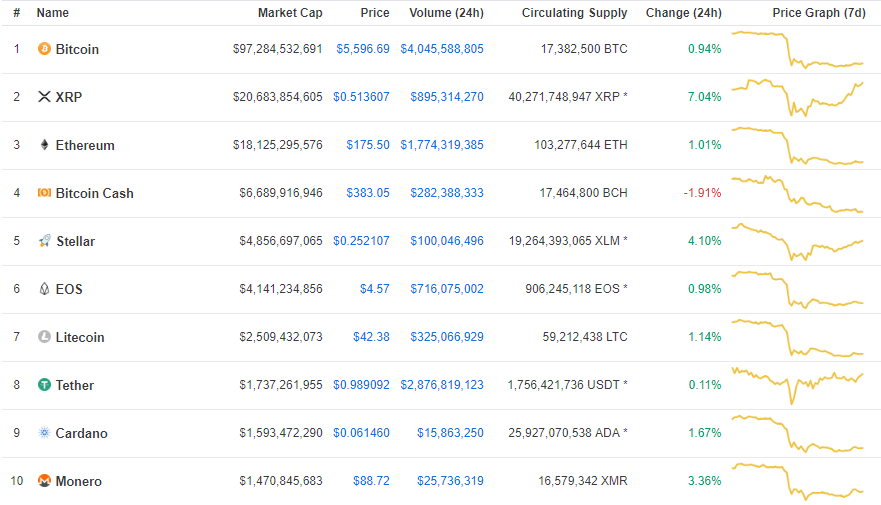Open Bitcoin 7-day price graph

pyautogui.click(x=797, y=49)
